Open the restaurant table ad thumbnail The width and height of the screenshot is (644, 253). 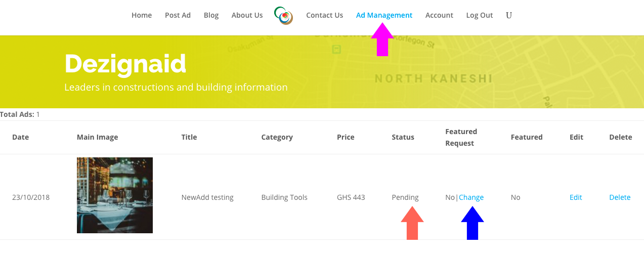[115, 195]
